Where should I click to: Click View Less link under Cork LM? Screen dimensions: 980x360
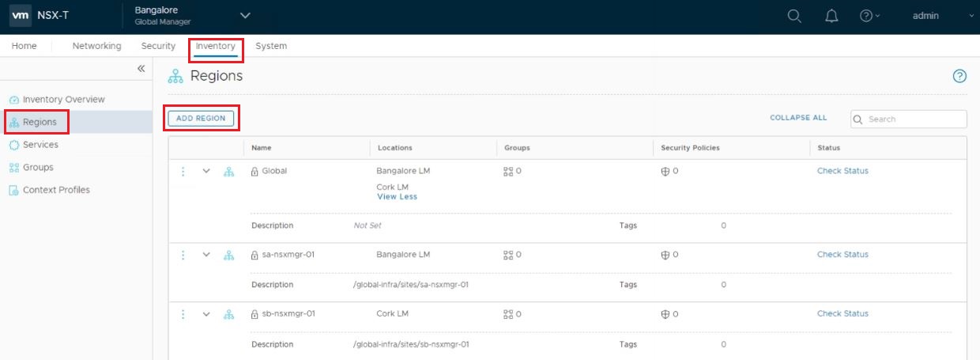point(397,197)
